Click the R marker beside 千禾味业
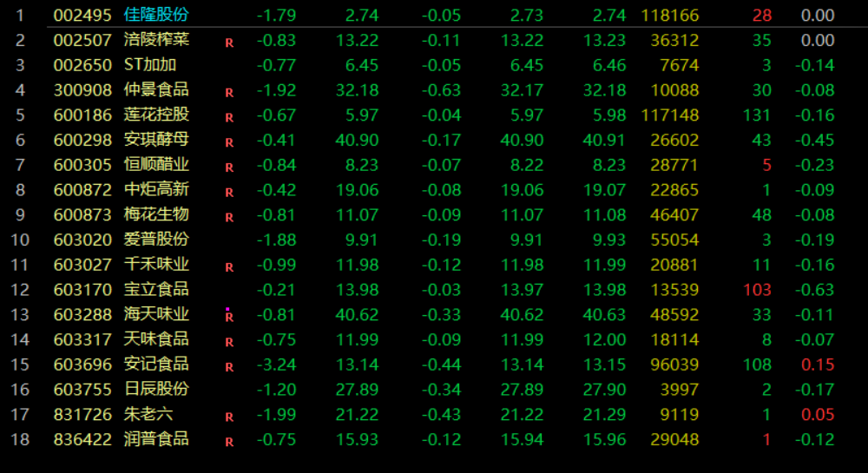Viewport: 868px width, 473px height. pos(229,266)
